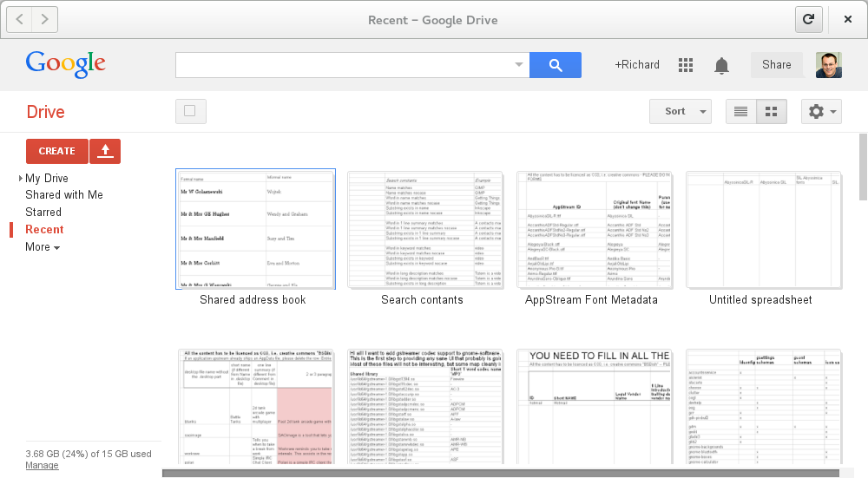Screen dimensions: 868x478
Task: Switch to list view icon
Action: click(x=740, y=111)
